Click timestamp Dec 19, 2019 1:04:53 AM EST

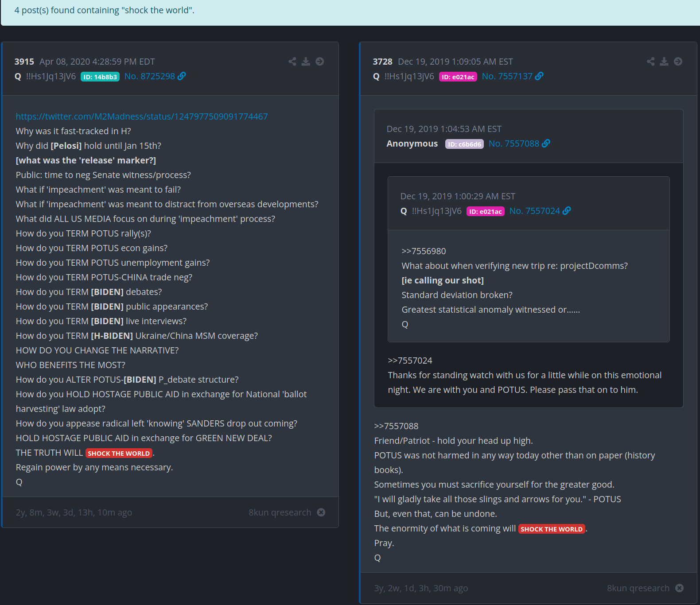point(444,129)
